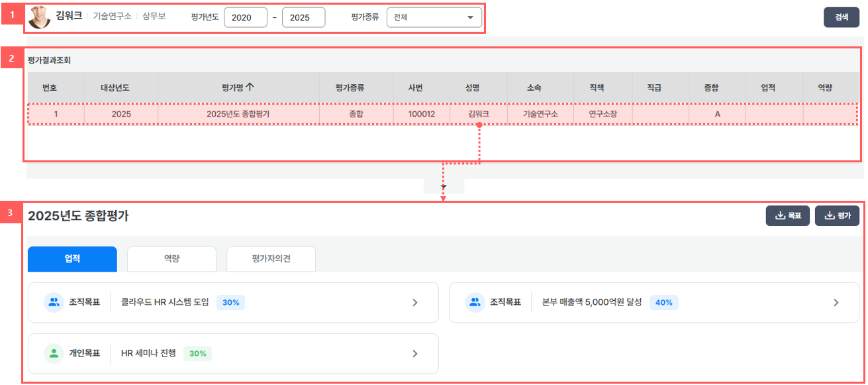The height and width of the screenshot is (385, 868).
Task: Click the 역량 column header in the table
Action: tap(831, 87)
